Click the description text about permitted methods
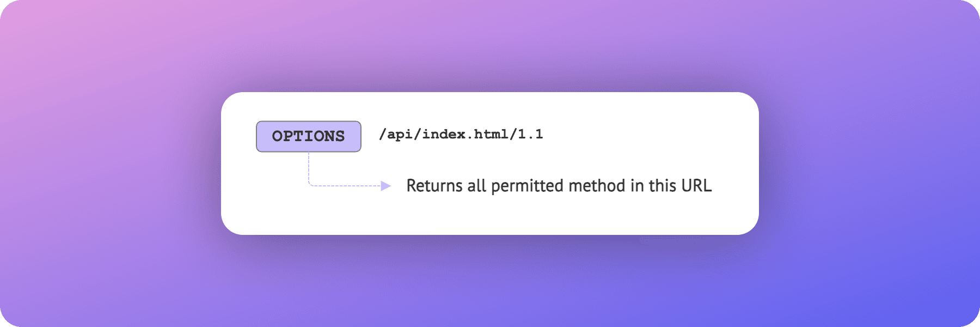 pyautogui.click(x=559, y=186)
